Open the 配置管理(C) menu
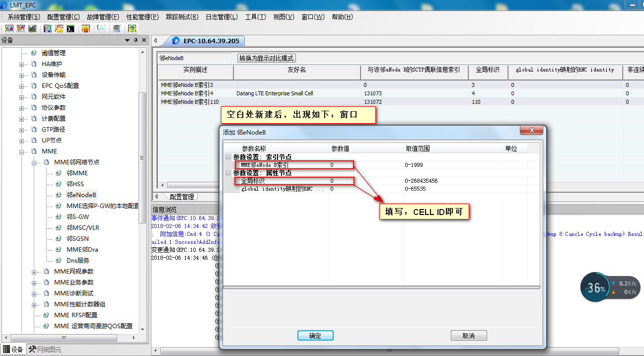 [x=63, y=17]
